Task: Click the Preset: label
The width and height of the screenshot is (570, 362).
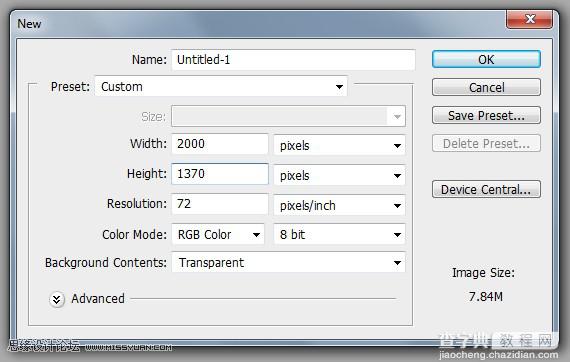Action: [x=70, y=87]
